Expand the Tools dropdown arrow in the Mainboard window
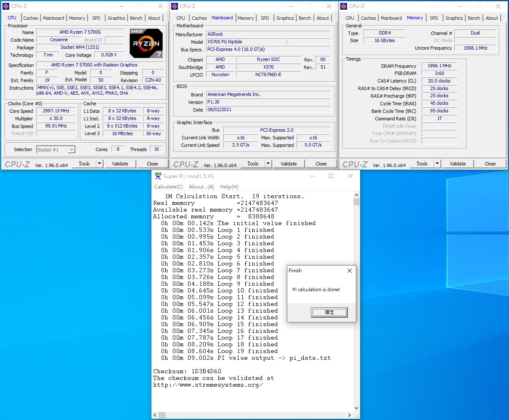 pyautogui.click(x=268, y=164)
